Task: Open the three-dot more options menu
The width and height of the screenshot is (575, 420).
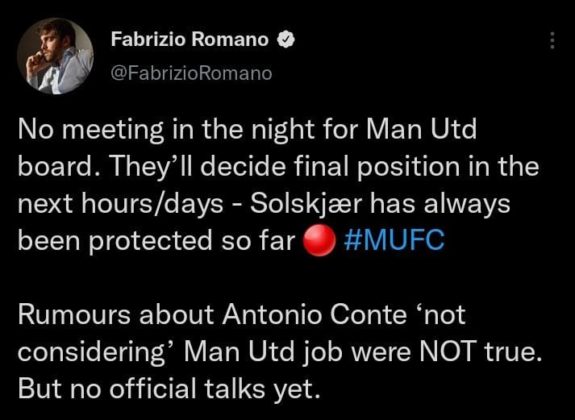Action: (x=553, y=40)
